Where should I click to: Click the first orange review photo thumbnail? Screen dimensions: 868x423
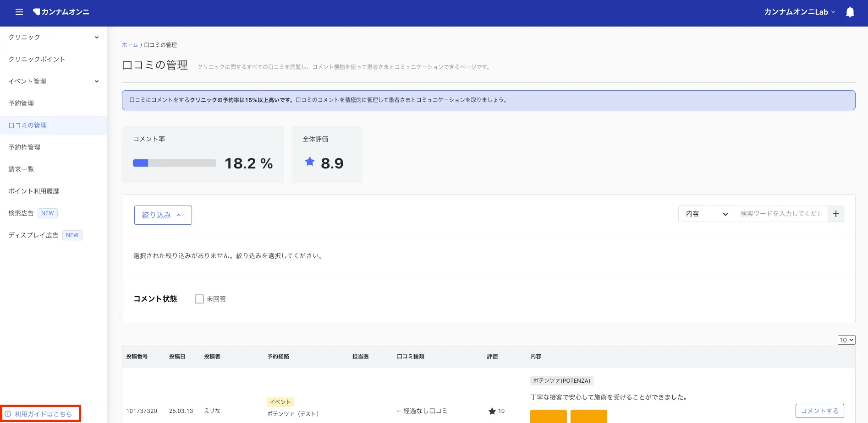click(x=549, y=417)
